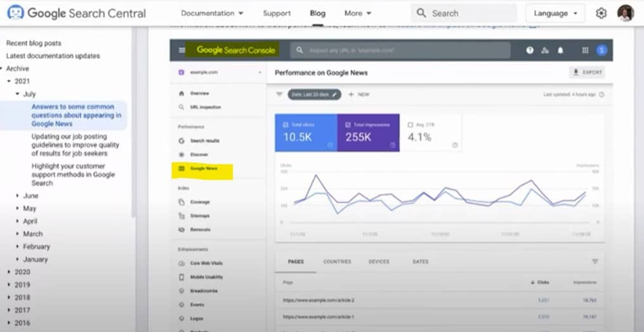Click the left sidebar scrollbar
644x332 pixels.
[133, 123]
